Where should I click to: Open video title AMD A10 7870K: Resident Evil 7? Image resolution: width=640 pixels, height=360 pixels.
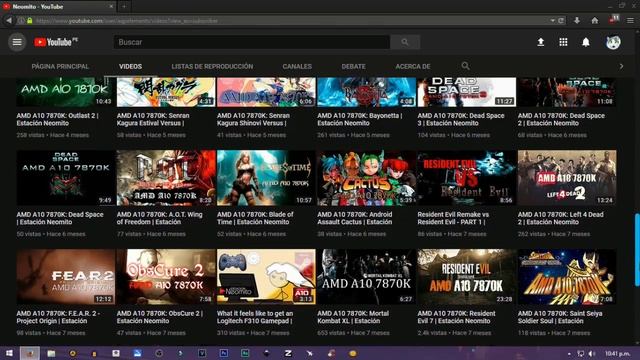(x=456, y=317)
